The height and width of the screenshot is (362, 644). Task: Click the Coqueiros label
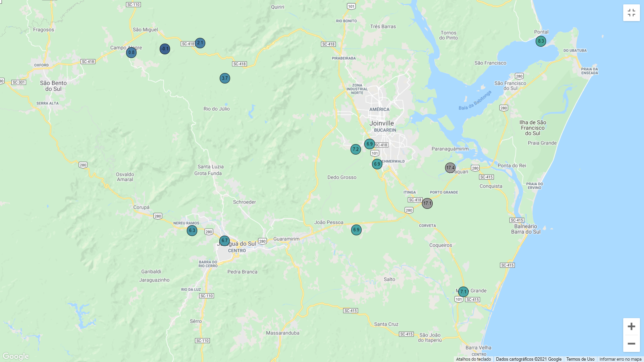point(441,245)
